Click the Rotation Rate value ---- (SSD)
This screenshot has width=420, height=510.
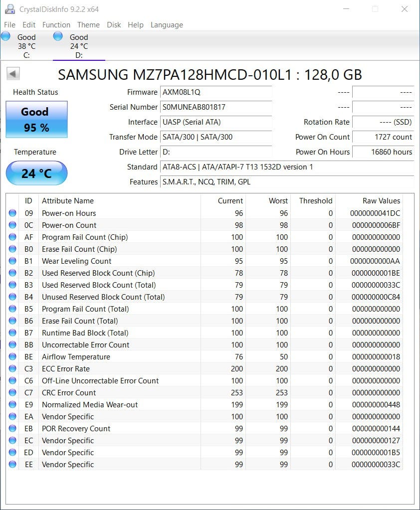(x=383, y=122)
